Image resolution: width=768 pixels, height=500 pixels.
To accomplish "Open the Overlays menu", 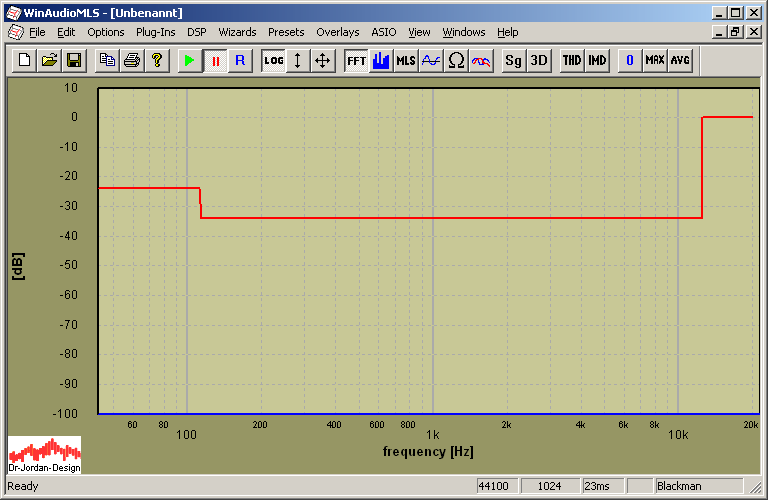I will coord(337,32).
